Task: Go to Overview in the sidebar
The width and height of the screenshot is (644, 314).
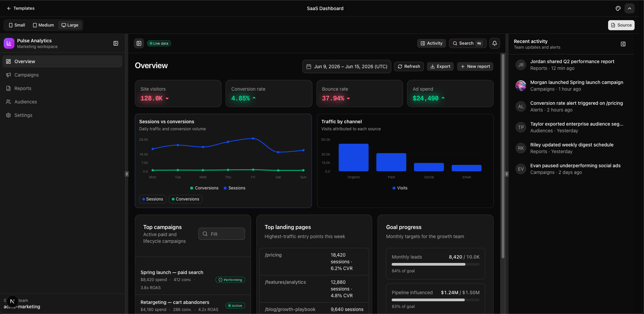Action: tap(62, 61)
